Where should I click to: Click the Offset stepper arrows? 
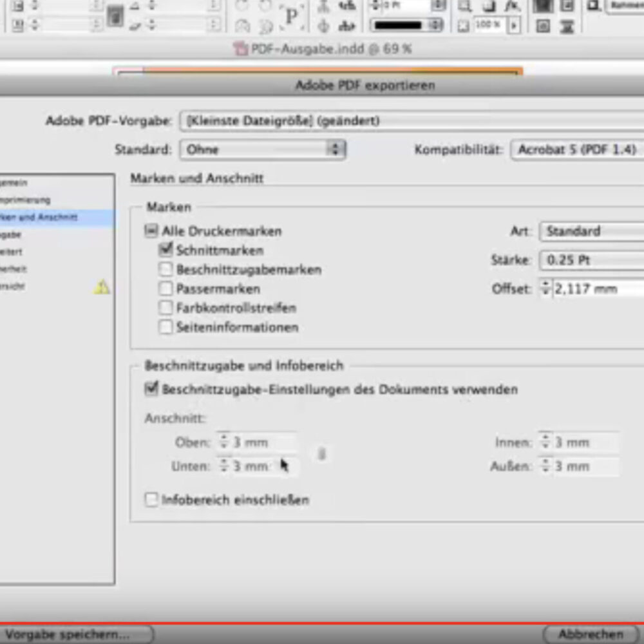(545, 289)
